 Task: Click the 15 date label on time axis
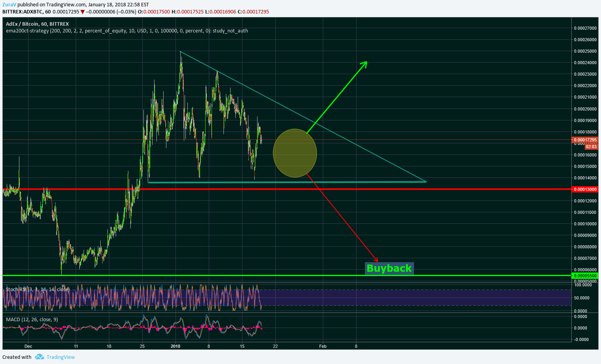pos(242,346)
